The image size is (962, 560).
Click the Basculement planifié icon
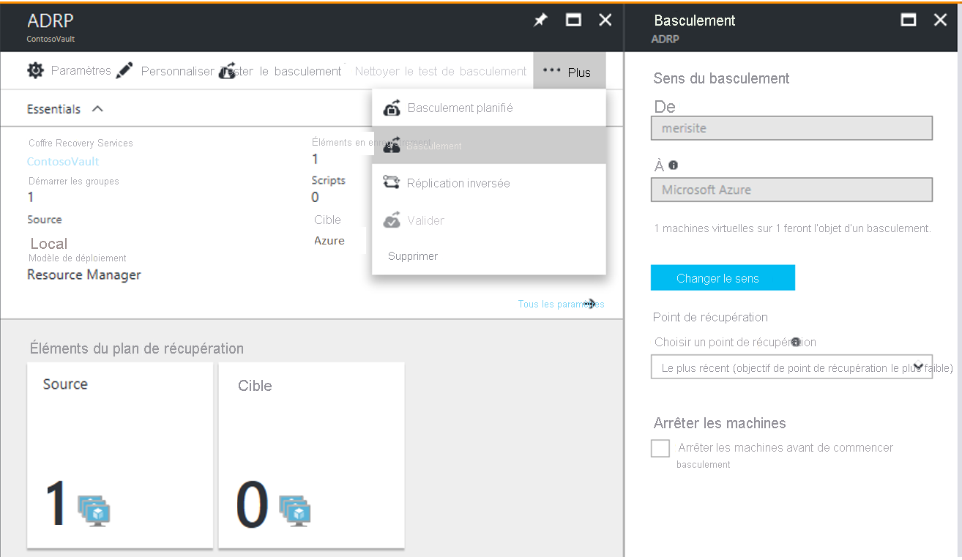point(392,108)
